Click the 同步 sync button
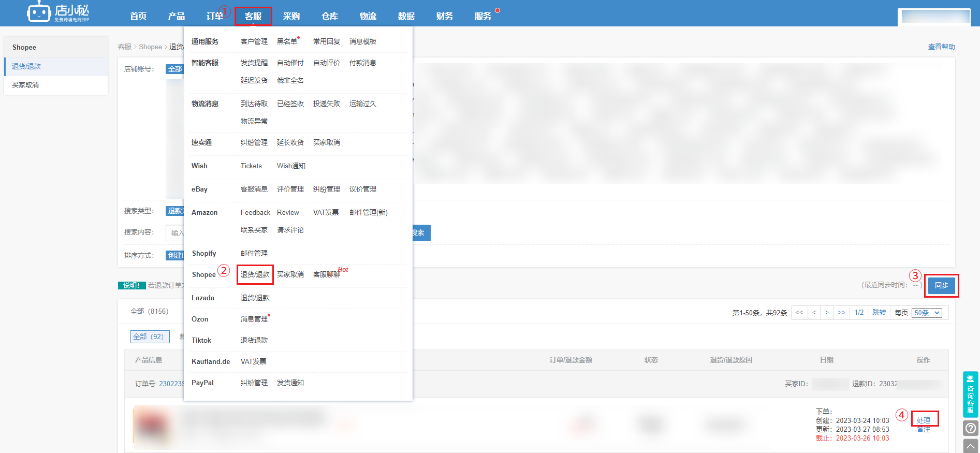980x453 pixels. pyautogui.click(x=941, y=285)
